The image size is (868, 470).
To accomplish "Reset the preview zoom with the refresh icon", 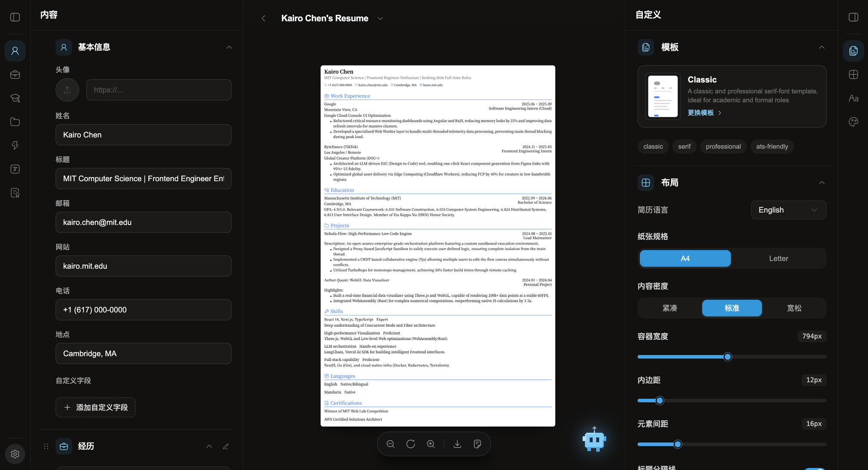I will coord(411,444).
